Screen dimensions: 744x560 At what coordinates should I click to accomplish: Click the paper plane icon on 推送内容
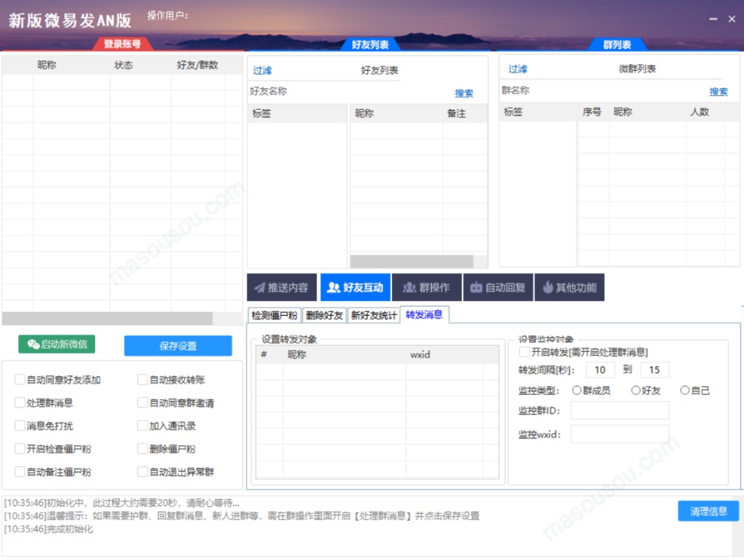tap(260, 288)
